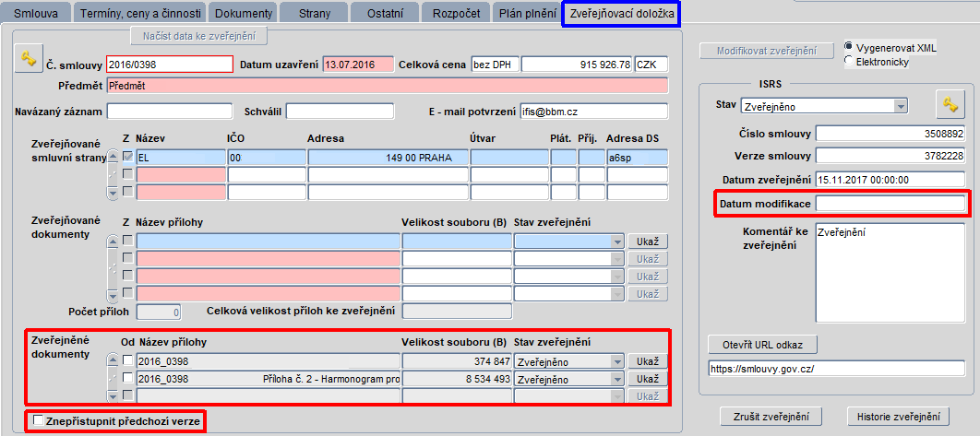The width and height of the screenshot is (980, 436).
Task: Toggle Od checkbox for Příloha č. 2 document
Action: point(127,377)
